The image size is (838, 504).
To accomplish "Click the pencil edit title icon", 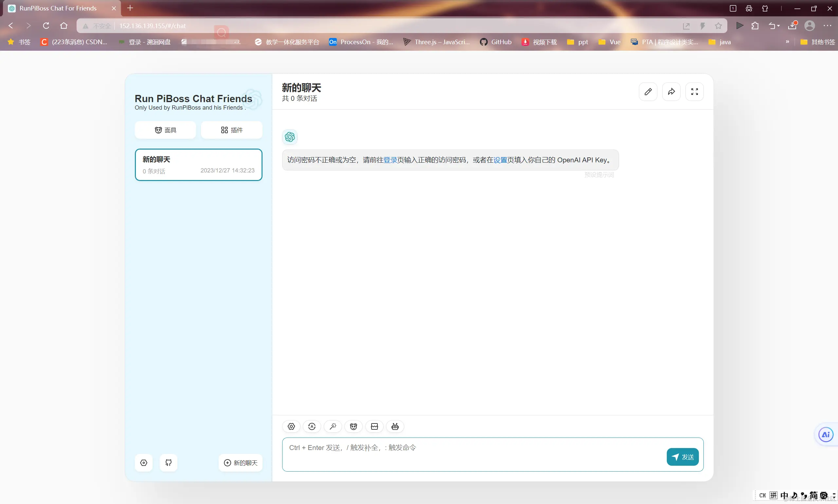I will (648, 92).
